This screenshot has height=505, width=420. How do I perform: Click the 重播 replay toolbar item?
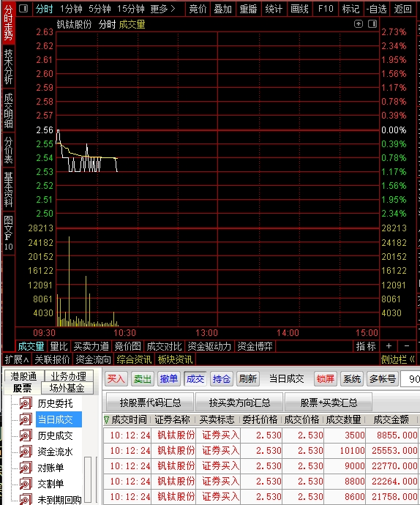[x=248, y=9]
